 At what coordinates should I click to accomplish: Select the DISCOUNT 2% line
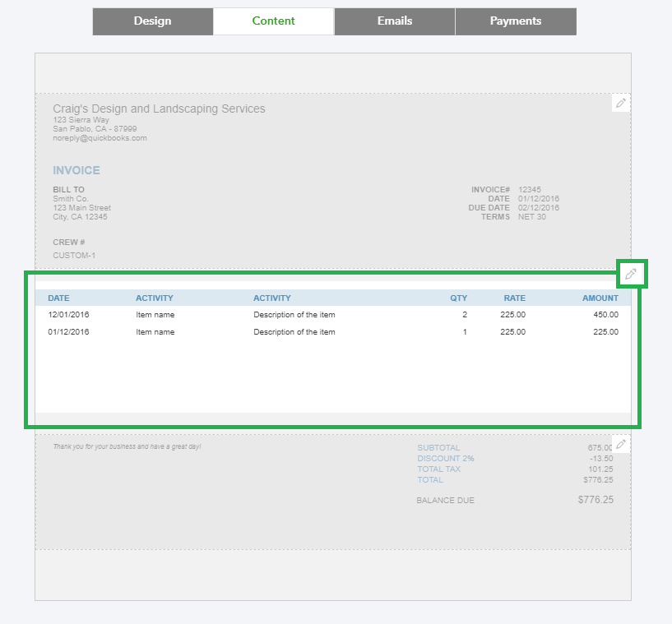click(x=446, y=459)
